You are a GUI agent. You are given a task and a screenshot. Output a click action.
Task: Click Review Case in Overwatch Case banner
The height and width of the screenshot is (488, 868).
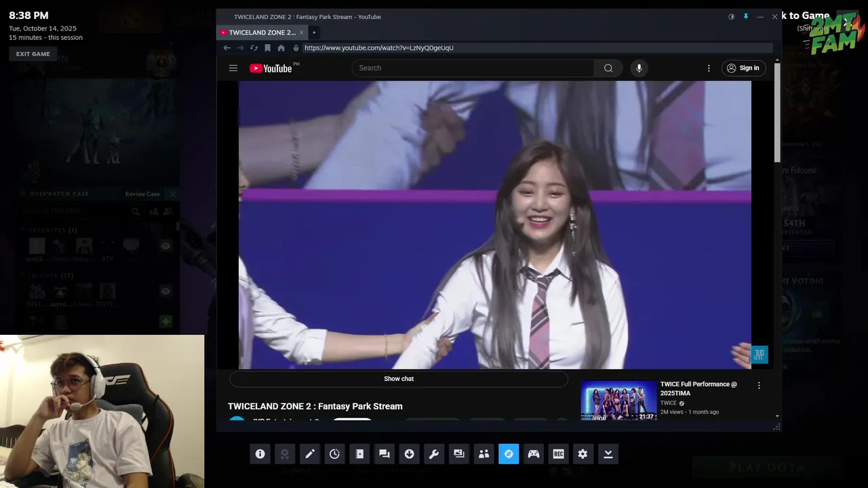click(x=142, y=194)
